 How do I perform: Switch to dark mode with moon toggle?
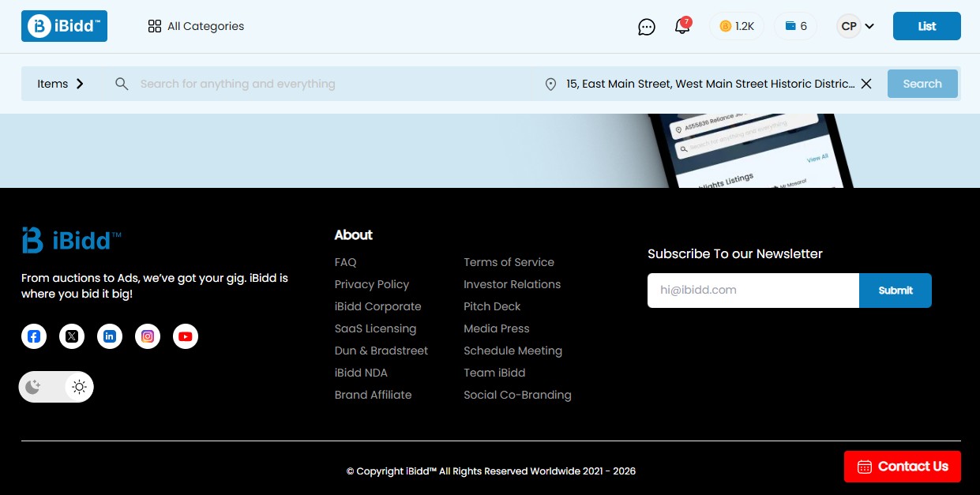click(33, 387)
